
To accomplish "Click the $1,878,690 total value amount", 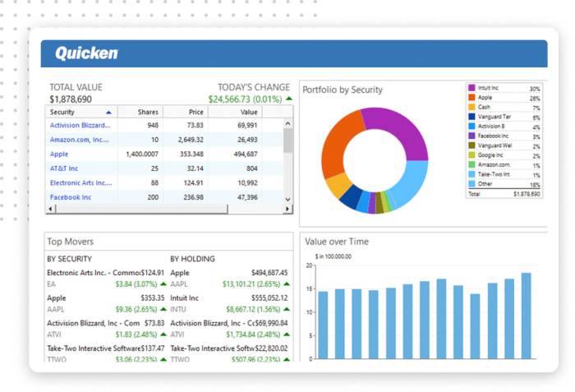I will 71,99.
